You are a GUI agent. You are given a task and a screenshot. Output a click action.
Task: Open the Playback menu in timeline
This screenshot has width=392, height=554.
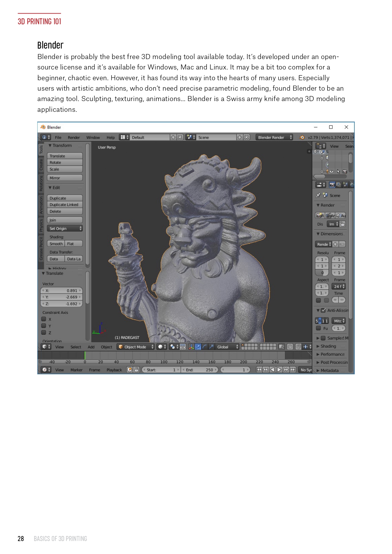coord(114,370)
